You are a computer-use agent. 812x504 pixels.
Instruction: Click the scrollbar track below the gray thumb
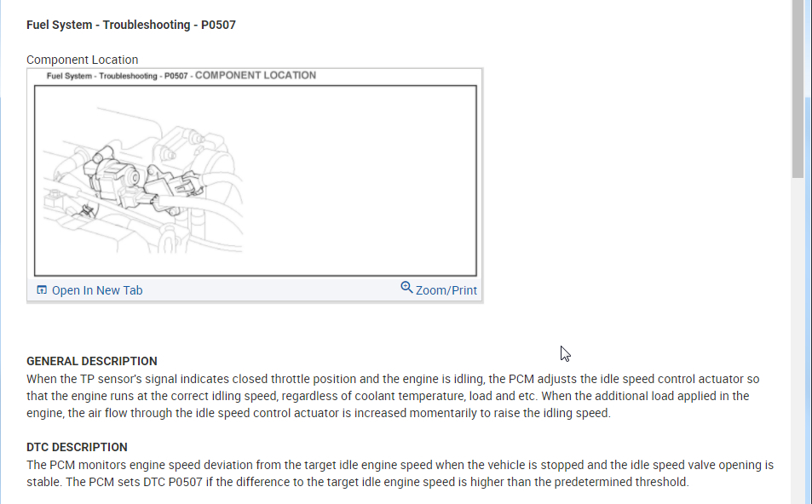798,341
